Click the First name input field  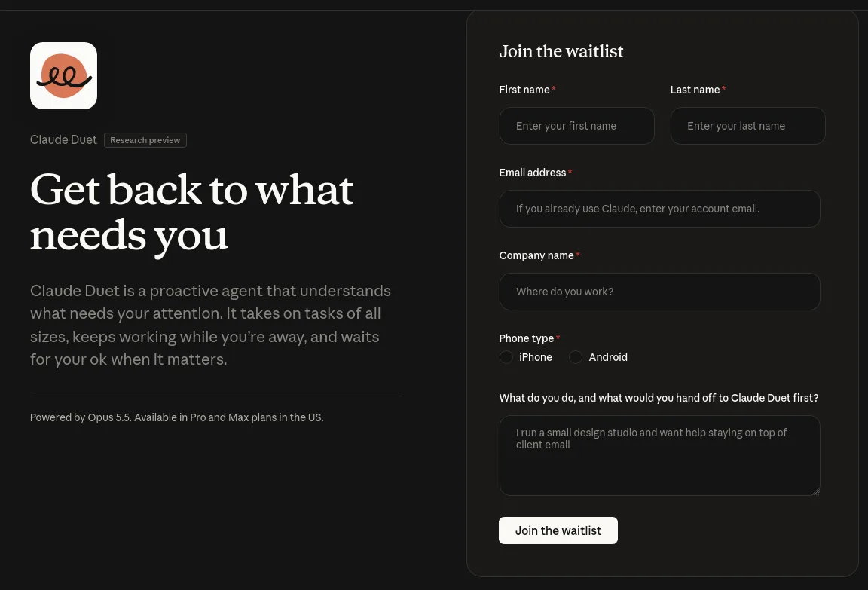(x=577, y=126)
